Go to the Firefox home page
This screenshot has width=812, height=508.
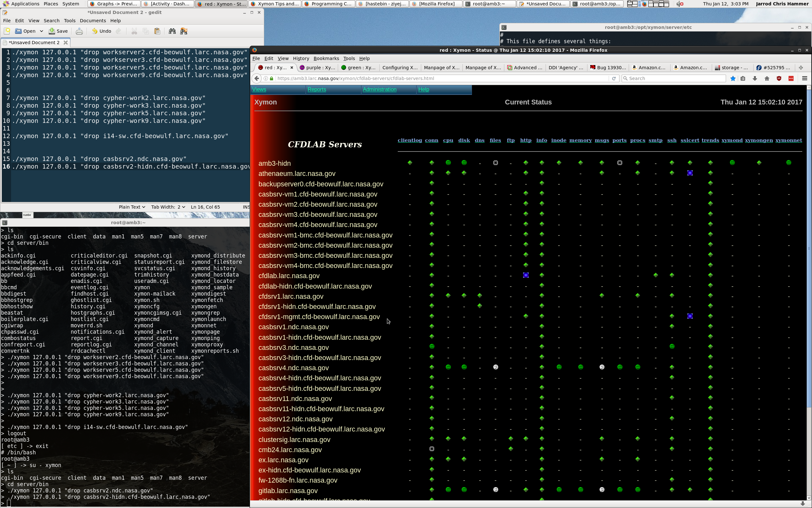click(767, 79)
